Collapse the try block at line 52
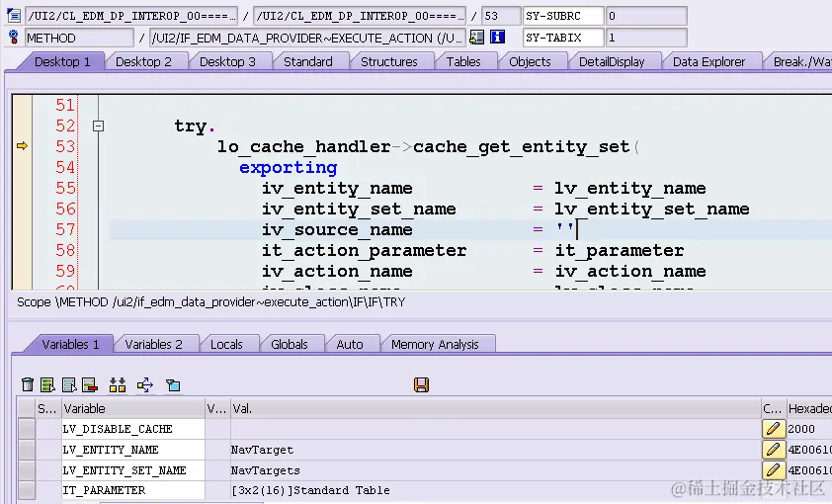 (98, 126)
